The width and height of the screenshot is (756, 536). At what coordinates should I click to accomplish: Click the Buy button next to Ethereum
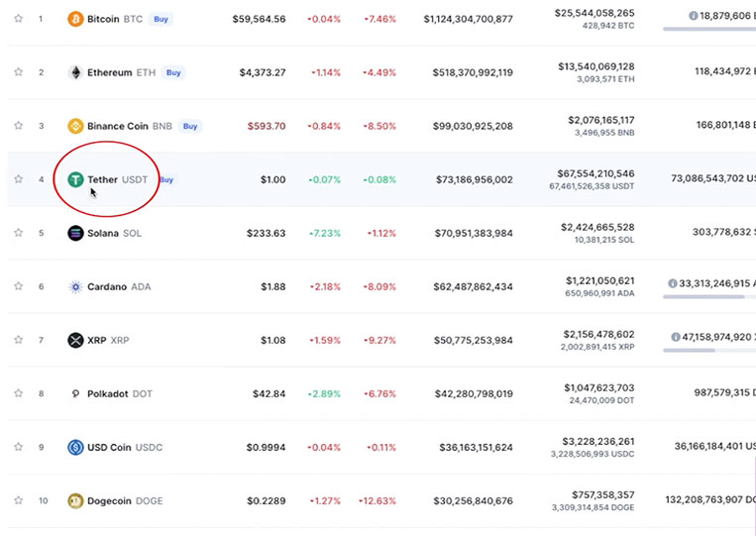(x=173, y=72)
